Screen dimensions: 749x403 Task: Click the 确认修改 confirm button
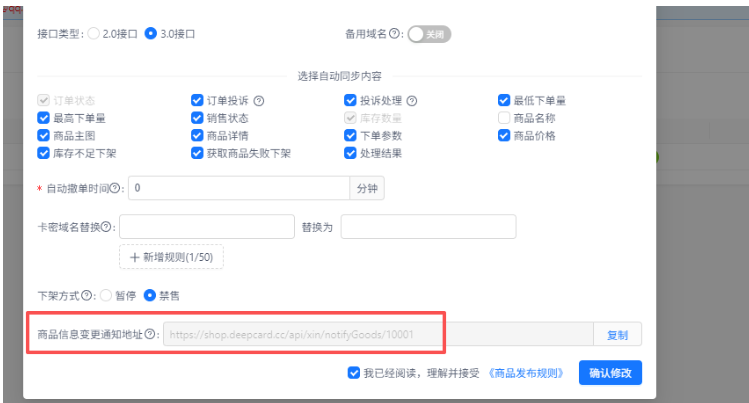coord(610,373)
